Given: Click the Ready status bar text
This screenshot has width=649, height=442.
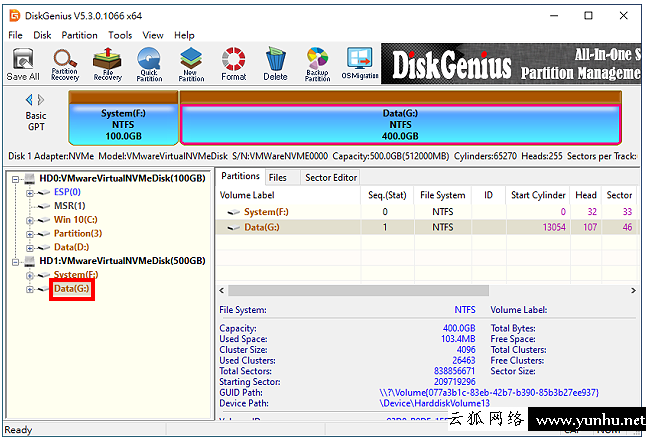Looking at the screenshot, I should pyautogui.click(x=18, y=430).
